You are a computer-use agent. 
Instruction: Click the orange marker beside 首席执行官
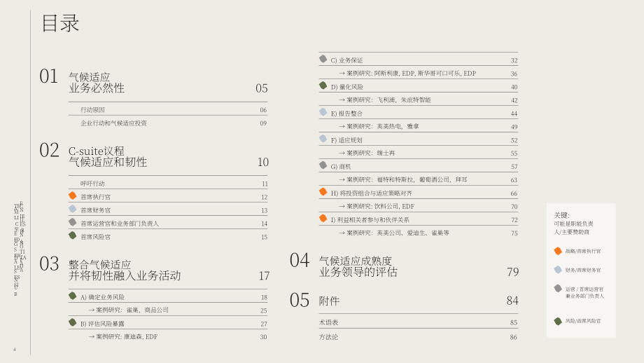click(x=73, y=196)
